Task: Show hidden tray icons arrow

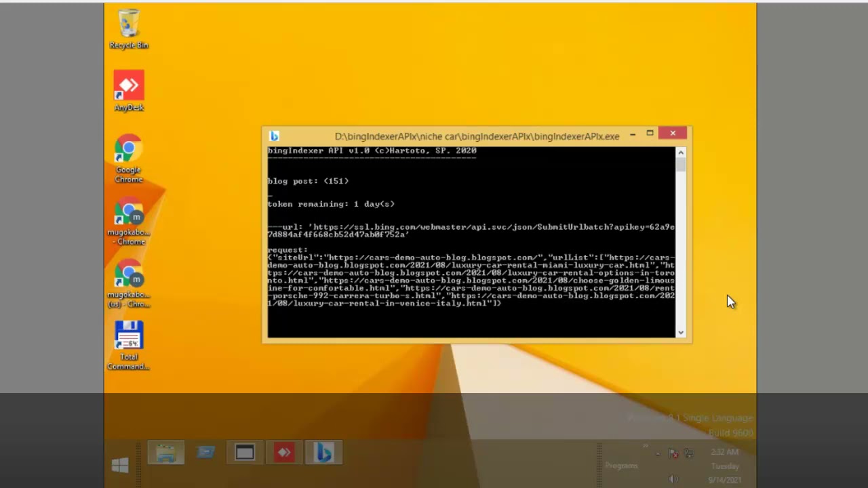Action: (657, 453)
